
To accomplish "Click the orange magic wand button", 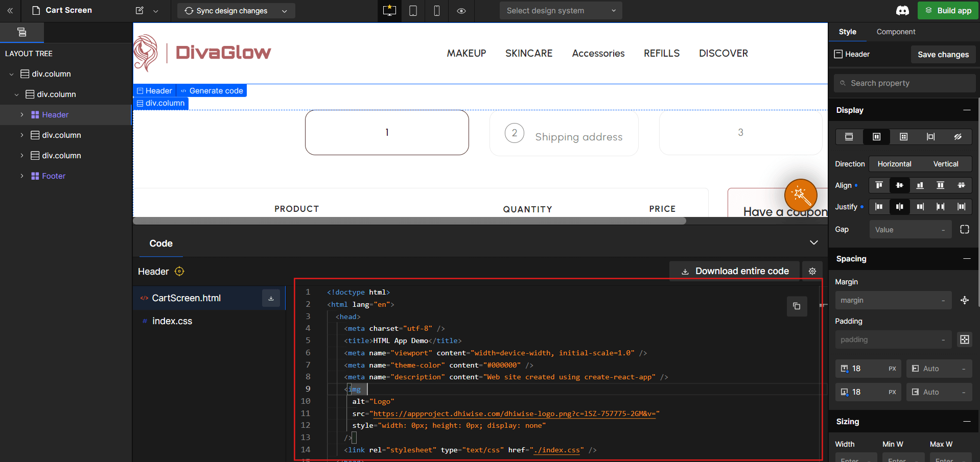I will tap(801, 195).
